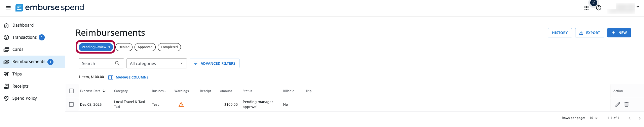
Task: Select the Approved filter chip
Action: 145,47
